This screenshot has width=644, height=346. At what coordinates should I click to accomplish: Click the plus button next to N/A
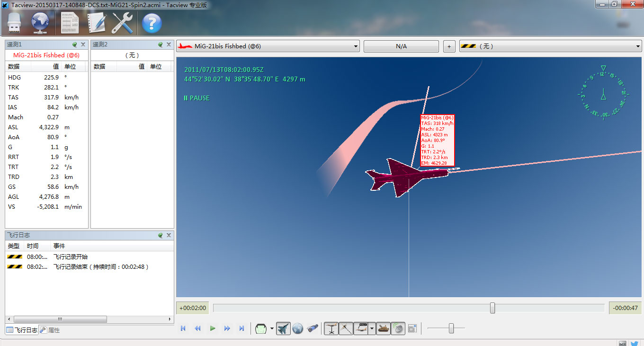[449, 46]
